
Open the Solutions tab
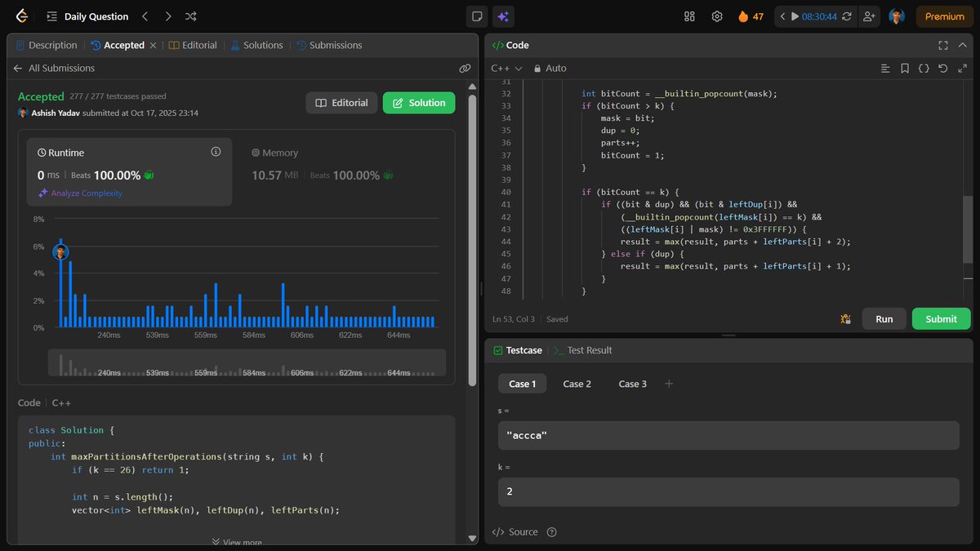point(256,45)
